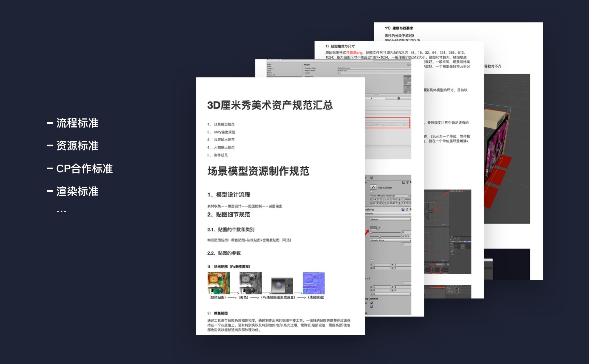
Task: Click table of contents item 人物输出规范
Action: pyautogui.click(x=224, y=147)
